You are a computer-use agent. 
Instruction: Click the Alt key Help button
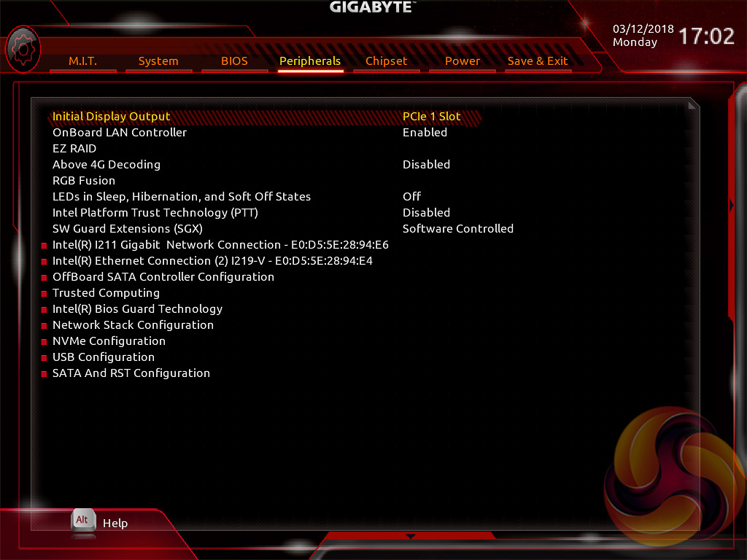(83, 521)
